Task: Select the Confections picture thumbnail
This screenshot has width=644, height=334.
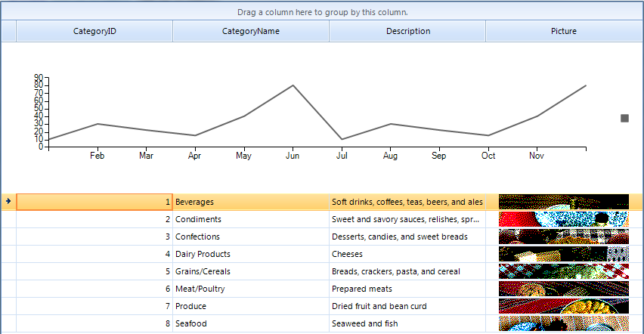Action: click(x=563, y=237)
